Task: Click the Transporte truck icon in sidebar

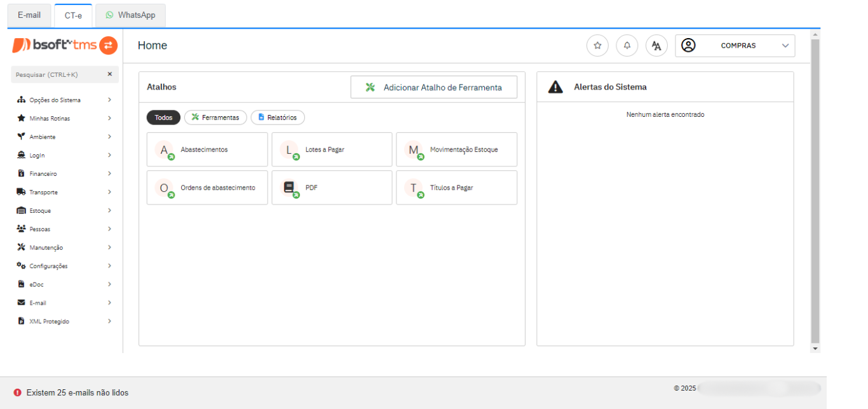Action: click(21, 192)
